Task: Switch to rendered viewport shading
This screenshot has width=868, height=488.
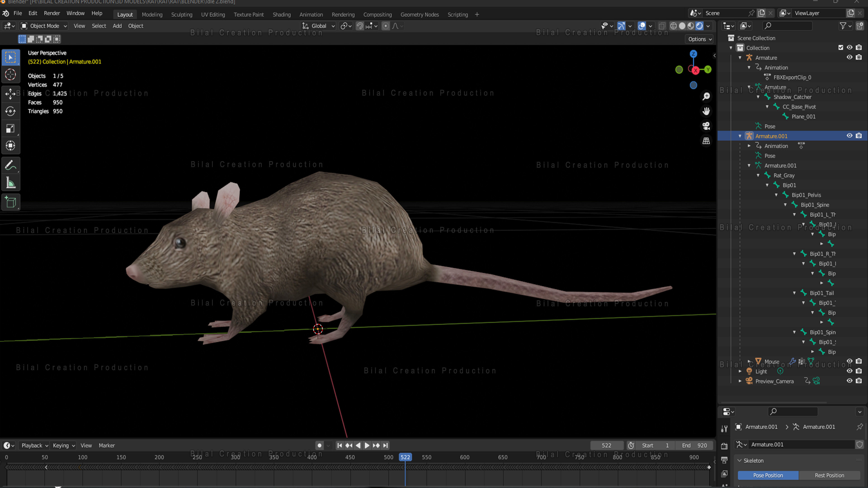Action: point(700,26)
